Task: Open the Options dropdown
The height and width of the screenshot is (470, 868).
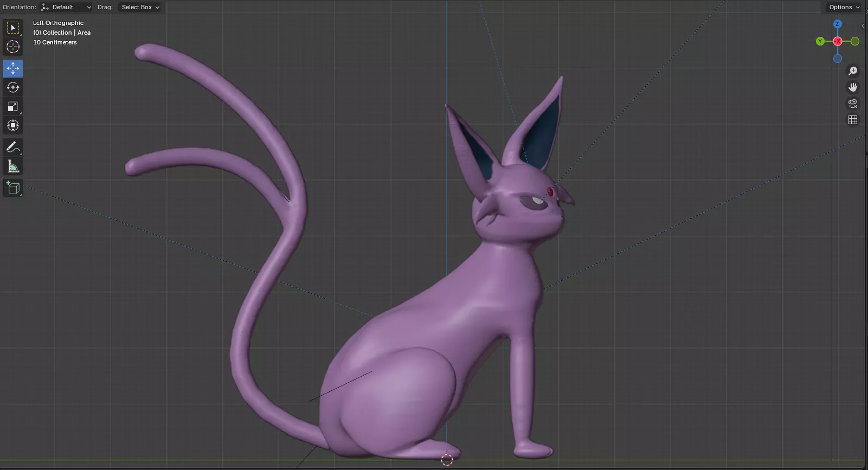Action: (x=844, y=7)
